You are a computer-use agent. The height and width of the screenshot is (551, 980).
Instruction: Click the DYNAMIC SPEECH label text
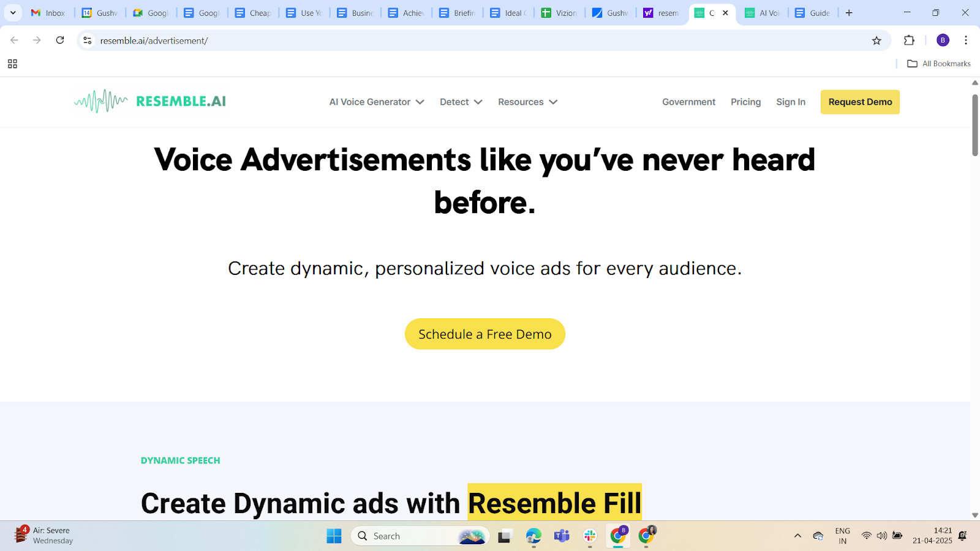pos(180,460)
